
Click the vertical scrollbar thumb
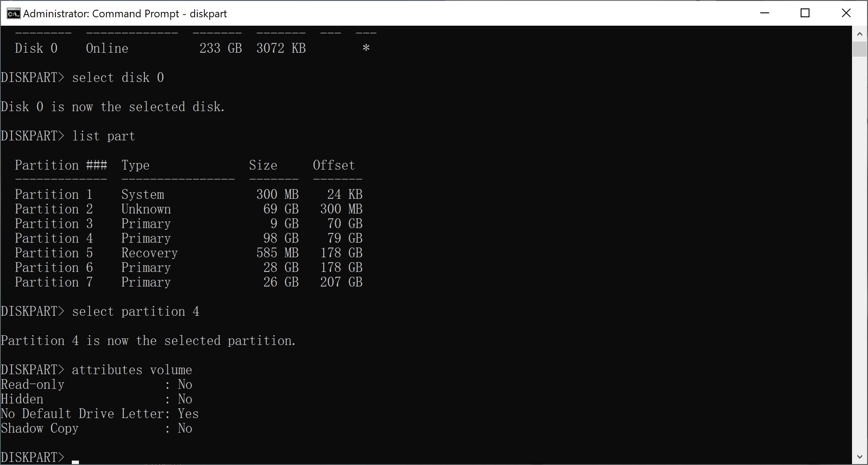tap(859, 49)
